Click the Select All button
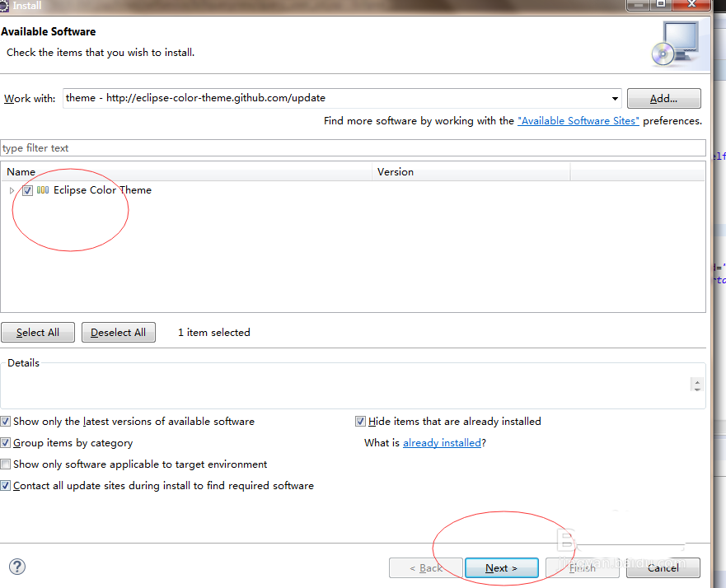Viewport: 726px width, 588px height. pos(38,333)
